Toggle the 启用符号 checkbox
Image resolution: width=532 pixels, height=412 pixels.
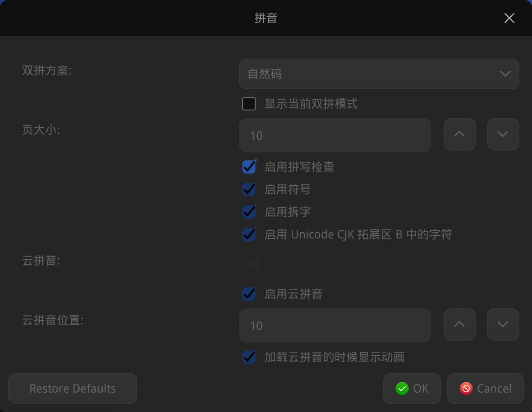[x=249, y=189]
